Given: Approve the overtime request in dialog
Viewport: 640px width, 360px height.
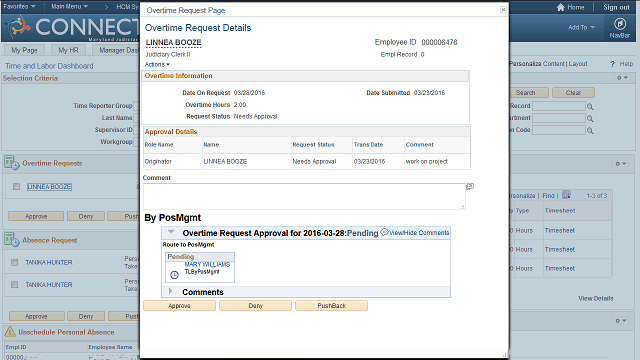Looking at the screenshot, I should pos(179,306).
